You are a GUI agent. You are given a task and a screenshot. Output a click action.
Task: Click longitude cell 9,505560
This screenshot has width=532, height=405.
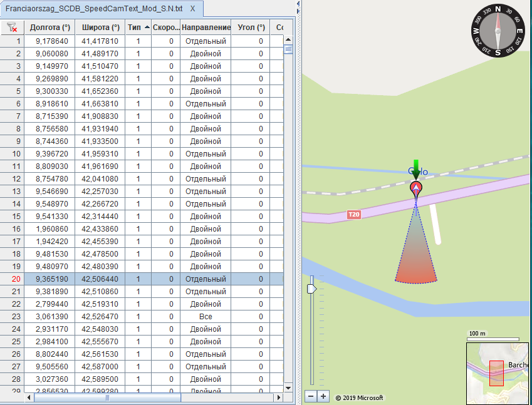point(50,367)
